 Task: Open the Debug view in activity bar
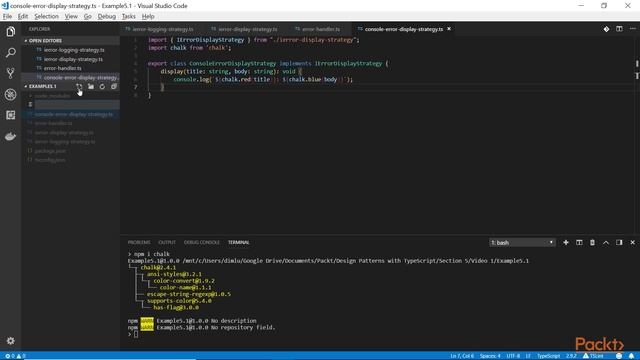[11, 94]
